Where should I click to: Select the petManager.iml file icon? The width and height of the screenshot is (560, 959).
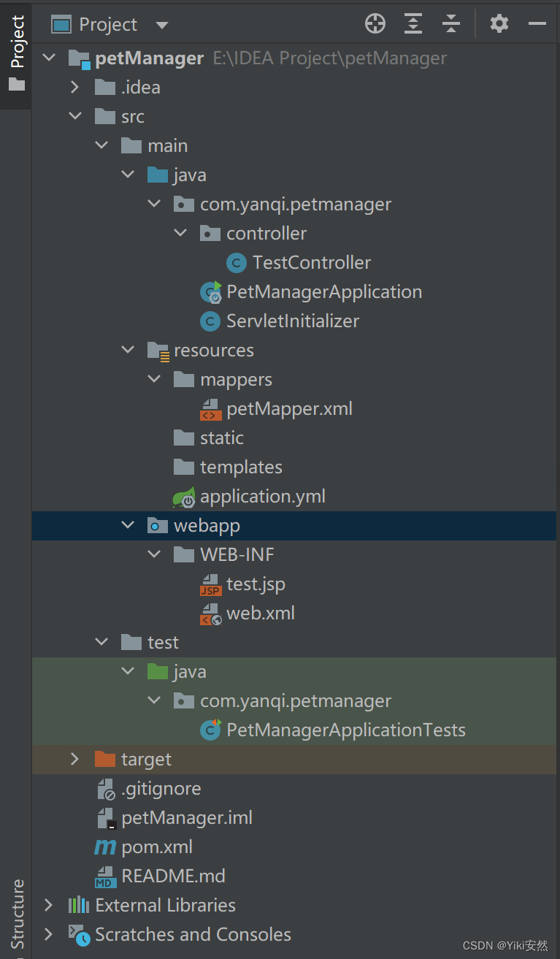point(106,818)
